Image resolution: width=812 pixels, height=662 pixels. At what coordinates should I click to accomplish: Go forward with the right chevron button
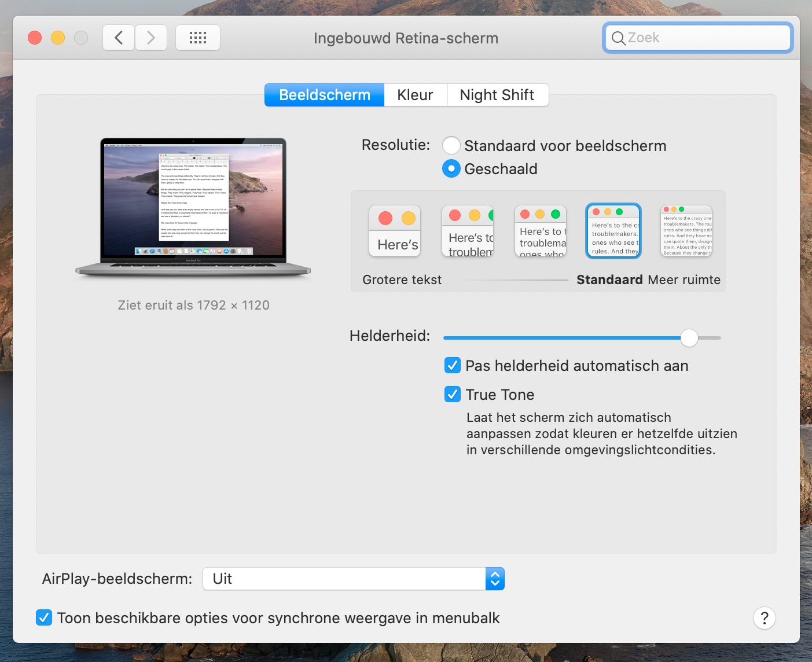click(x=151, y=38)
